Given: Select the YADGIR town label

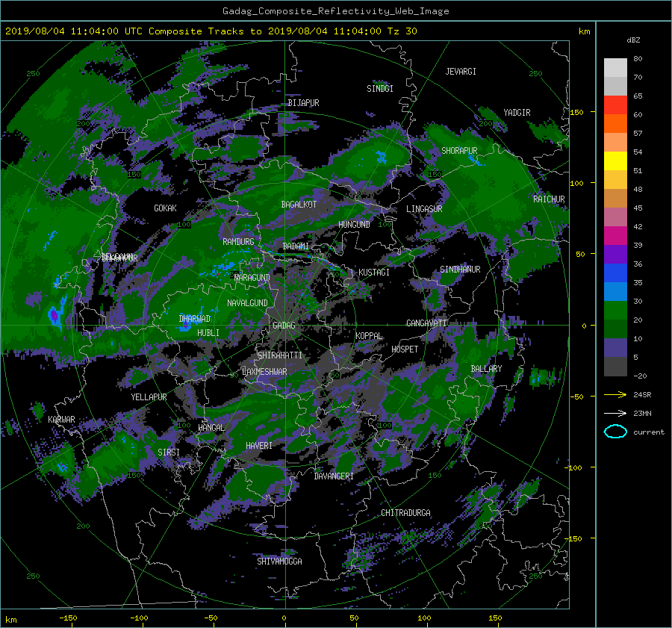Looking at the screenshot, I should [517, 112].
